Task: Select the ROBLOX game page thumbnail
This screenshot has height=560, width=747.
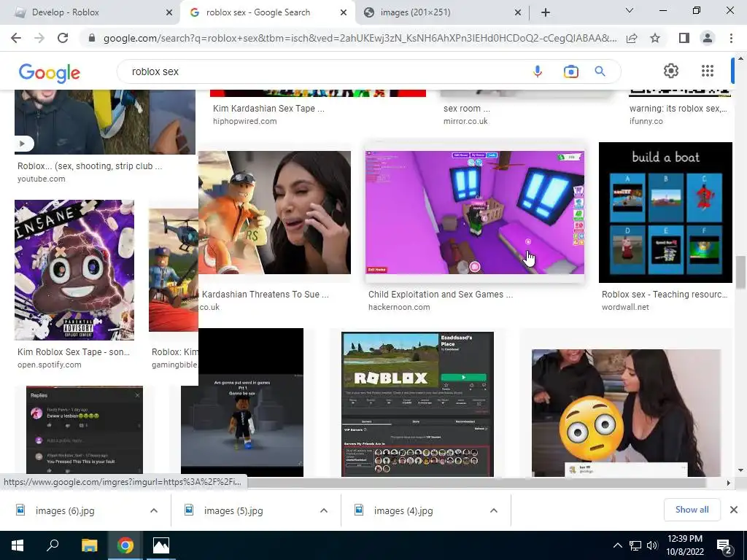Action: pos(417,404)
